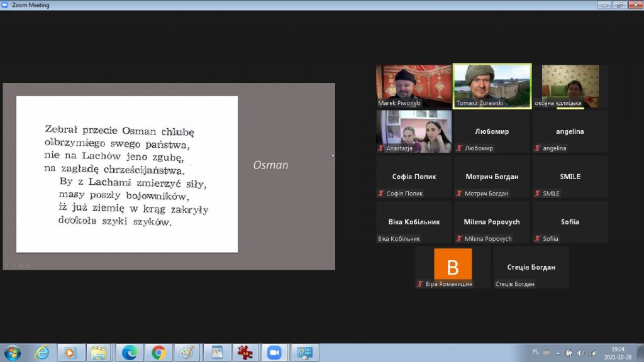Expand hidden system tray icons arrow
This screenshot has width=644, height=362.
tap(557, 353)
